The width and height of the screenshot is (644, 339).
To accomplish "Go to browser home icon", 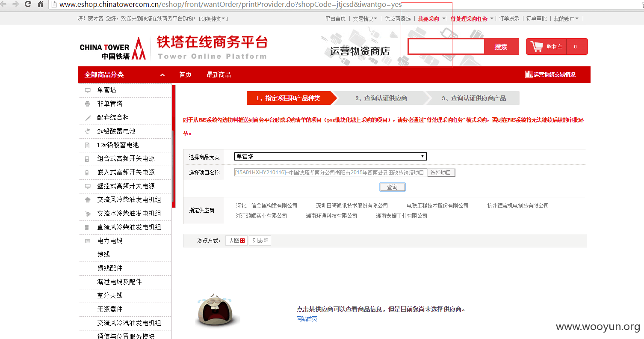I will [40, 4].
